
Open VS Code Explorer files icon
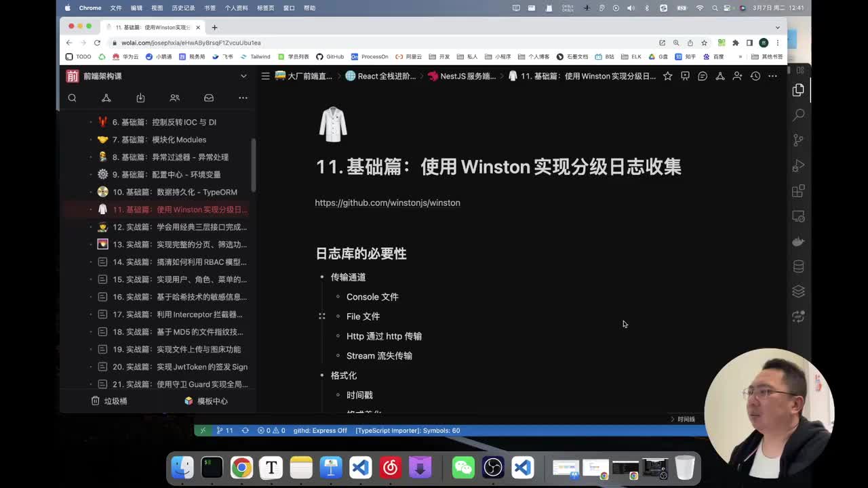click(798, 89)
